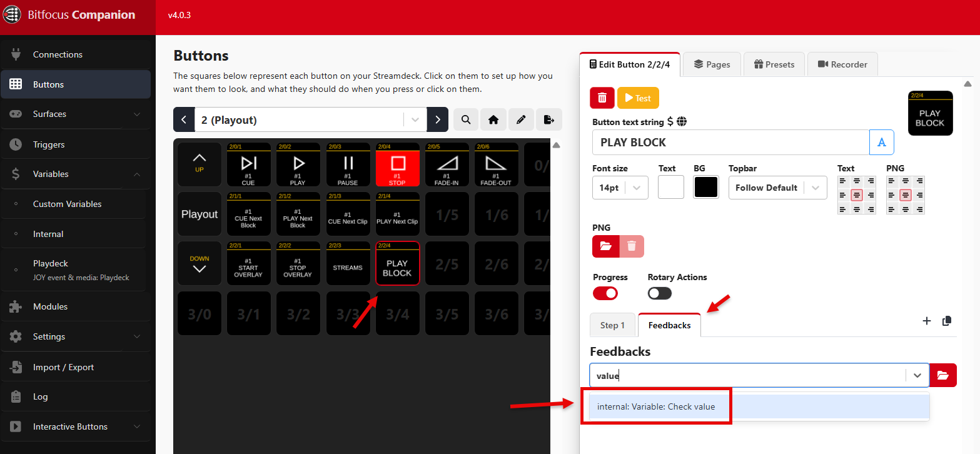Switch to the Recorder tab
Viewport: 980px width, 454px height.
coord(842,64)
